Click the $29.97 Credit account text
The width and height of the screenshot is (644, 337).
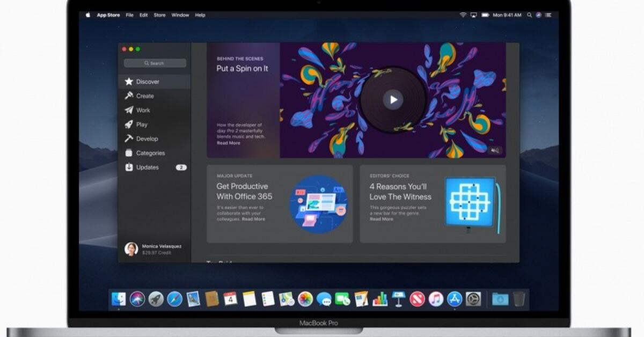157,253
